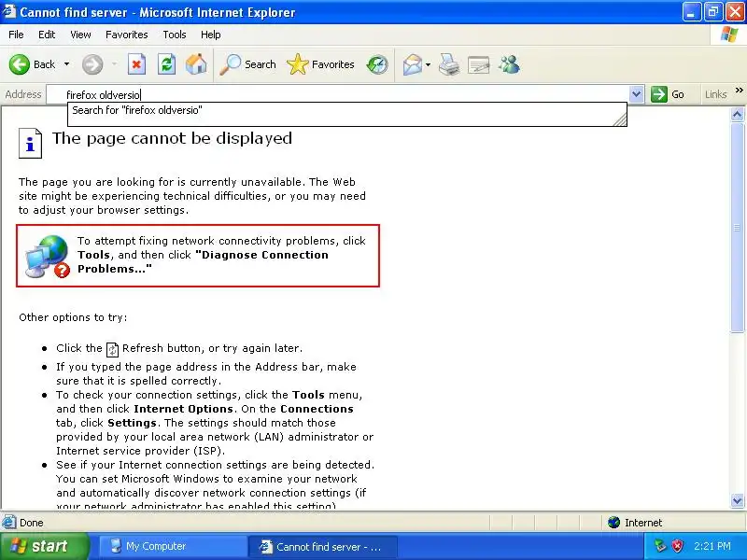Go to the Home page icon

click(x=196, y=64)
